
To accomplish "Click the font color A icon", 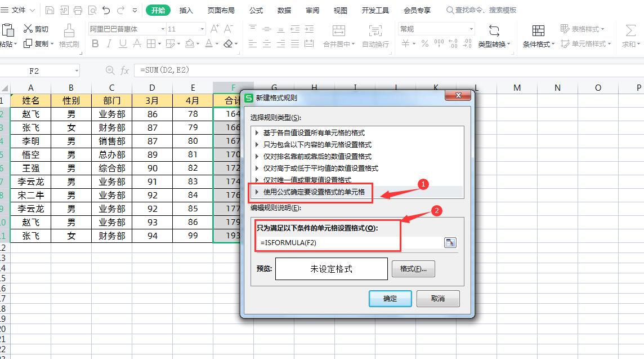I will point(209,43).
